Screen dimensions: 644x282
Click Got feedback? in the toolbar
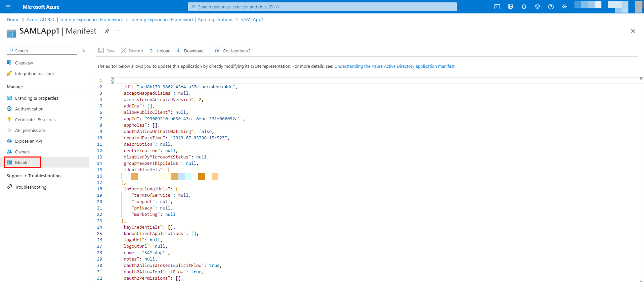232,51
